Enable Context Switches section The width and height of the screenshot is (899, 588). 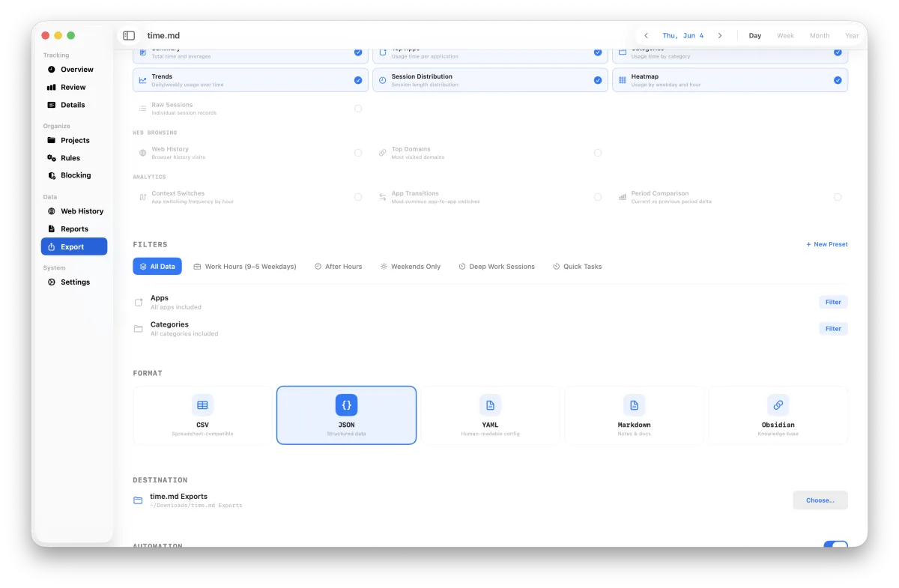(x=358, y=197)
